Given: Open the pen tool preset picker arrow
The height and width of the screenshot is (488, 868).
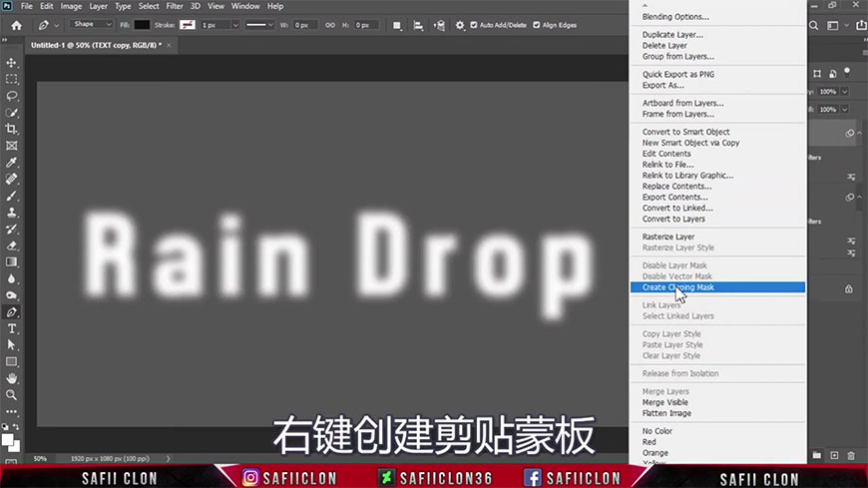Looking at the screenshot, I should pos(57,26).
